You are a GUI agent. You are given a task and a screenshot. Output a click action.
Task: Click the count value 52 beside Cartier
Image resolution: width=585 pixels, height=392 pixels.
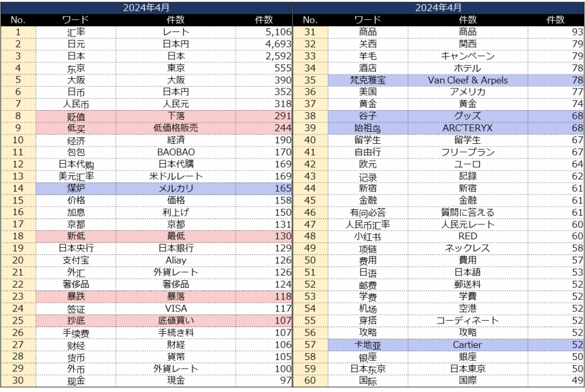577,345
